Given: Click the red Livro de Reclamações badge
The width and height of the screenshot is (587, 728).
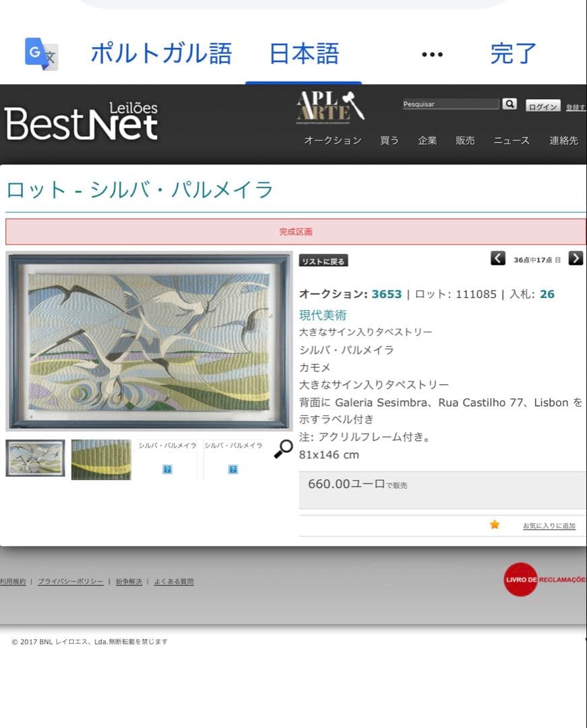Looking at the screenshot, I should click(521, 579).
